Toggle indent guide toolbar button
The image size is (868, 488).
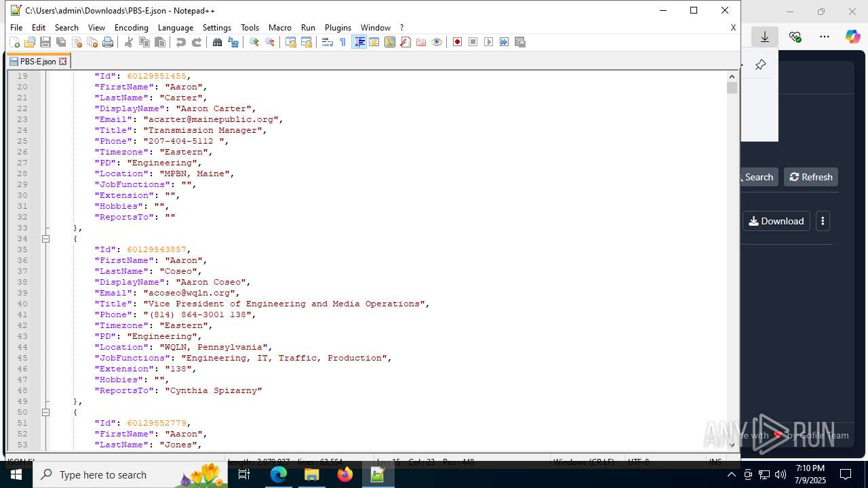pyautogui.click(x=359, y=42)
